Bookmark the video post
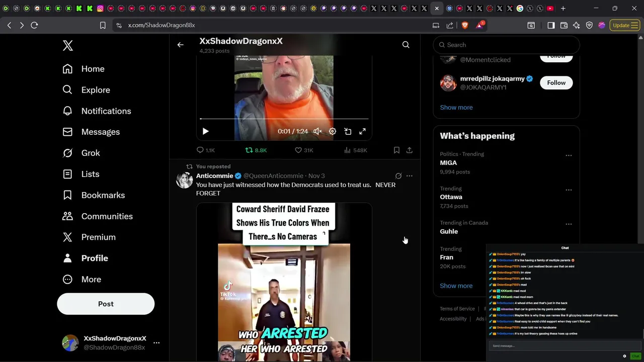This screenshot has height=362, width=644. [x=396, y=150]
